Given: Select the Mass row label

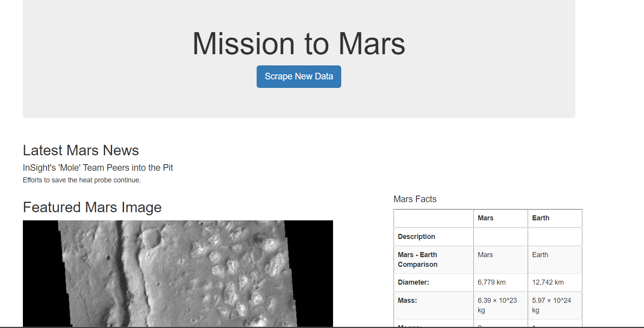Looking at the screenshot, I should coord(407,300).
